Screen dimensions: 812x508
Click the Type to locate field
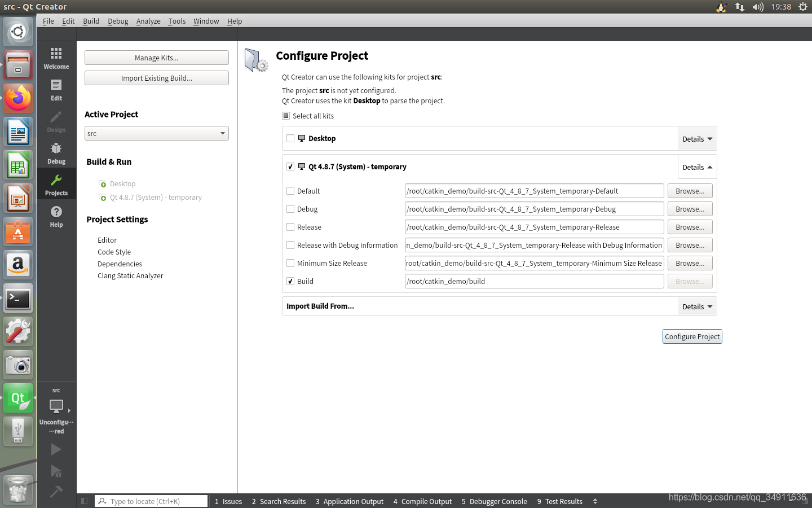coord(152,501)
